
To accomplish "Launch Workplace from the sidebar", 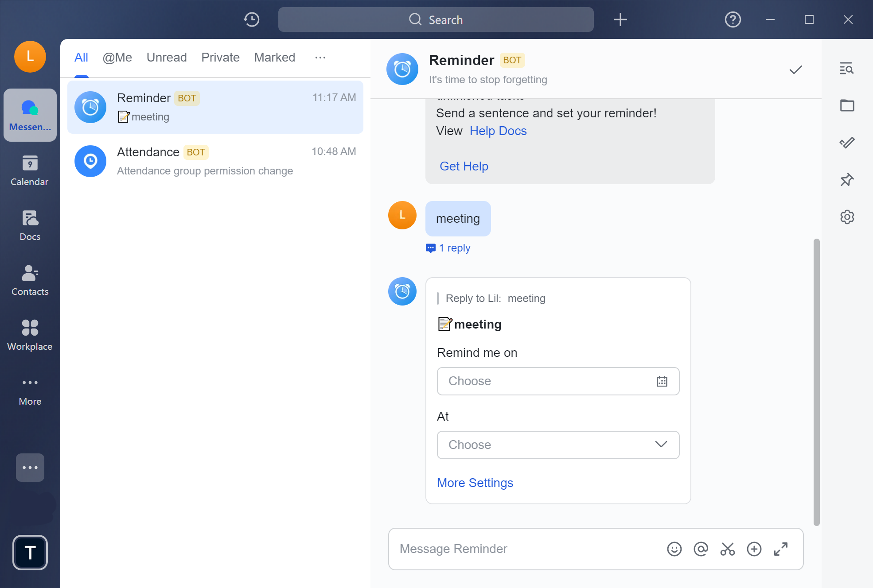I will pyautogui.click(x=29, y=335).
